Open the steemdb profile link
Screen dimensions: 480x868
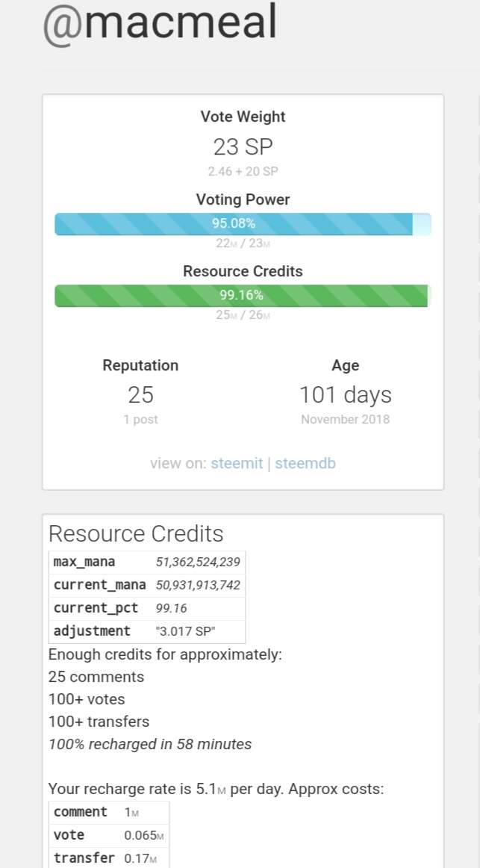(x=305, y=463)
